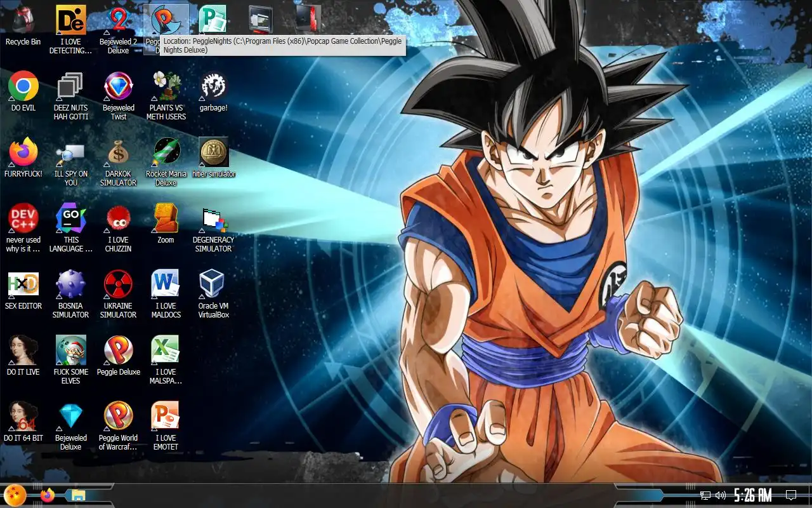Open the Dragon Ball start button
The image size is (812, 508).
point(15,495)
